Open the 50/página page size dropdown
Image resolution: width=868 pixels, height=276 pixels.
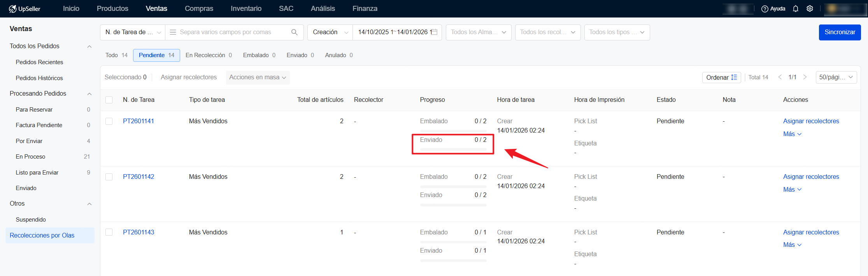coord(836,77)
